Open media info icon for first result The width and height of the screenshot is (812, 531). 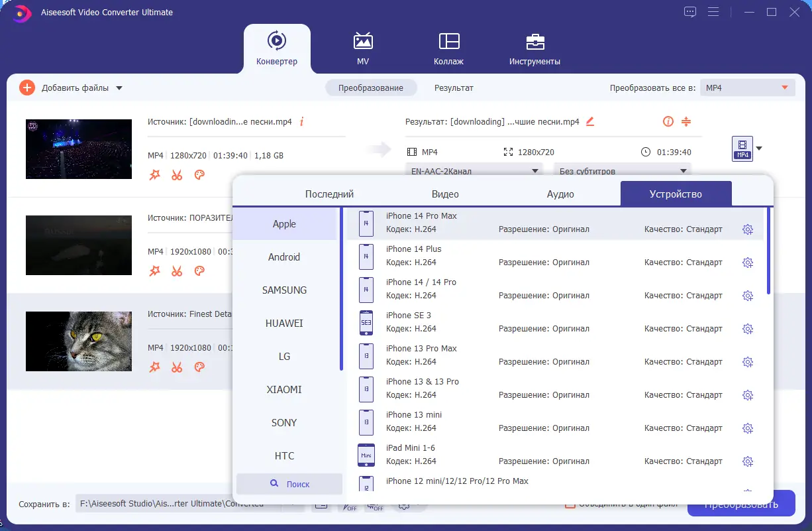pyautogui.click(x=668, y=121)
